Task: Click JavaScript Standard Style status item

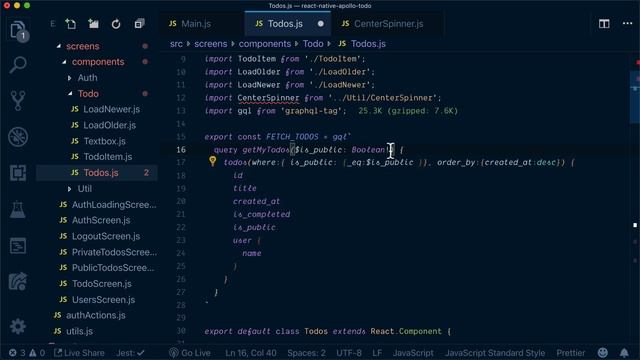Action: point(495,353)
